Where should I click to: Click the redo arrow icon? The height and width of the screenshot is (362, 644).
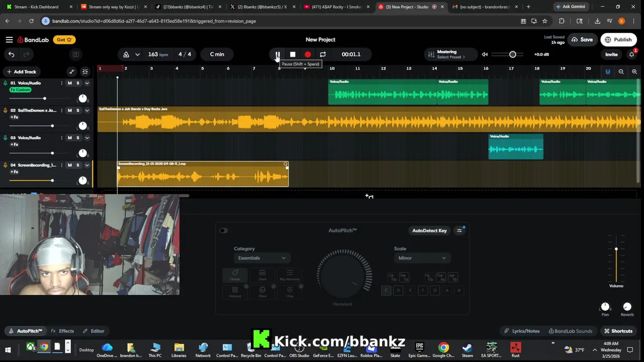click(26, 54)
